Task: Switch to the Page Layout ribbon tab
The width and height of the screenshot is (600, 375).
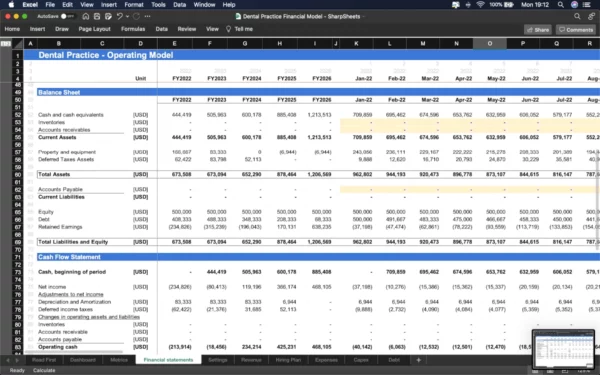Action: tap(95, 29)
